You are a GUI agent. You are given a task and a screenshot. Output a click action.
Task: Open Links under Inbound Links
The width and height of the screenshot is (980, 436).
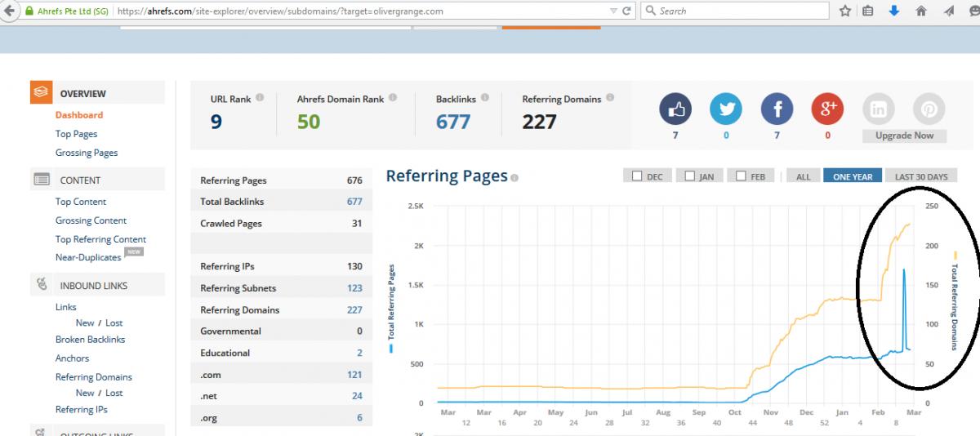66,307
